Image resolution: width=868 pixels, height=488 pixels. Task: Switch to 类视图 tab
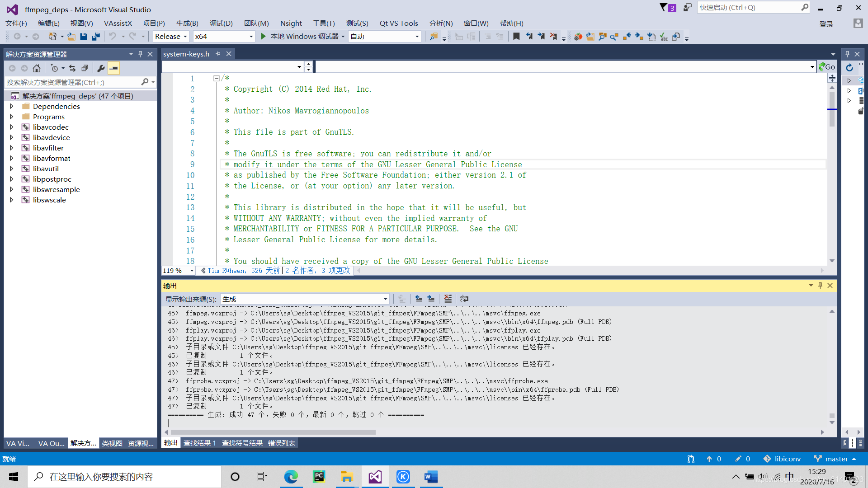pos(112,444)
